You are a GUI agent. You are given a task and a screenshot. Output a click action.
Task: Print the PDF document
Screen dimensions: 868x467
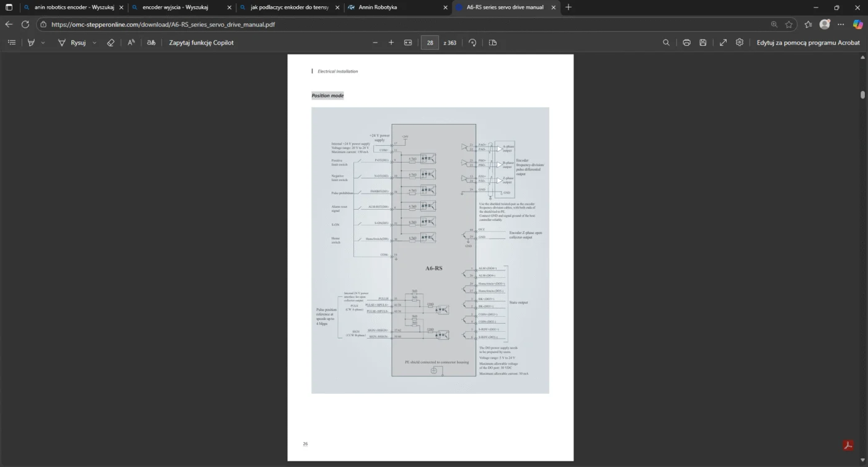(686, 43)
